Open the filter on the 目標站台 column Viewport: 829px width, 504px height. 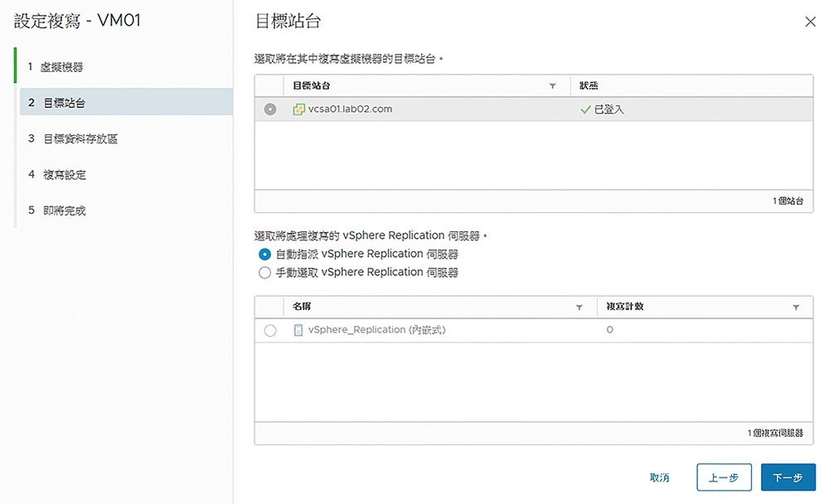552,85
